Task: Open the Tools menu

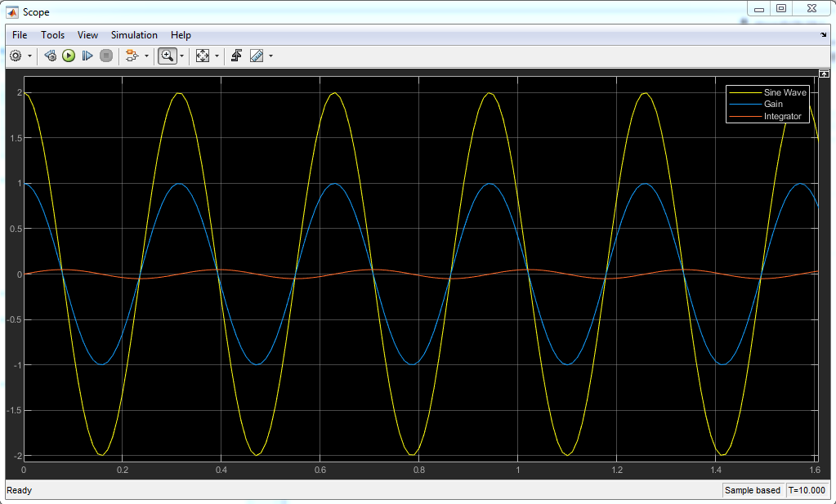Action: click(x=53, y=35)
